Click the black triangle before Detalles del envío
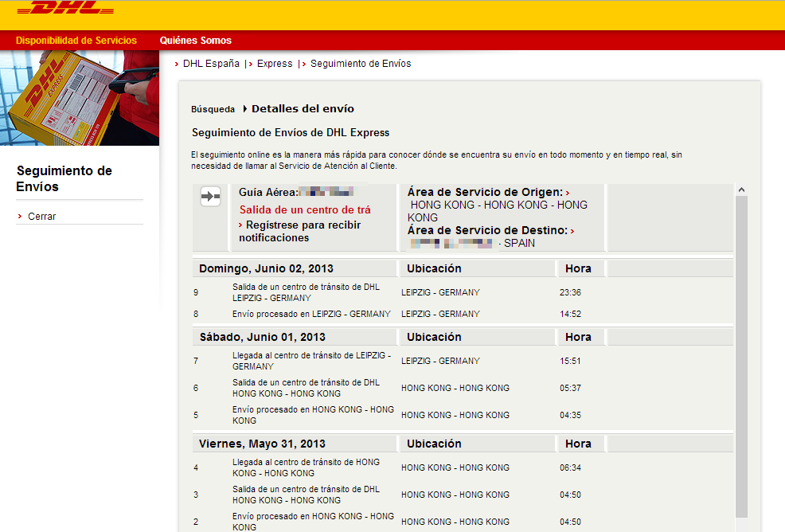This screenshot has width=785, height=532. tap(245, 109)
